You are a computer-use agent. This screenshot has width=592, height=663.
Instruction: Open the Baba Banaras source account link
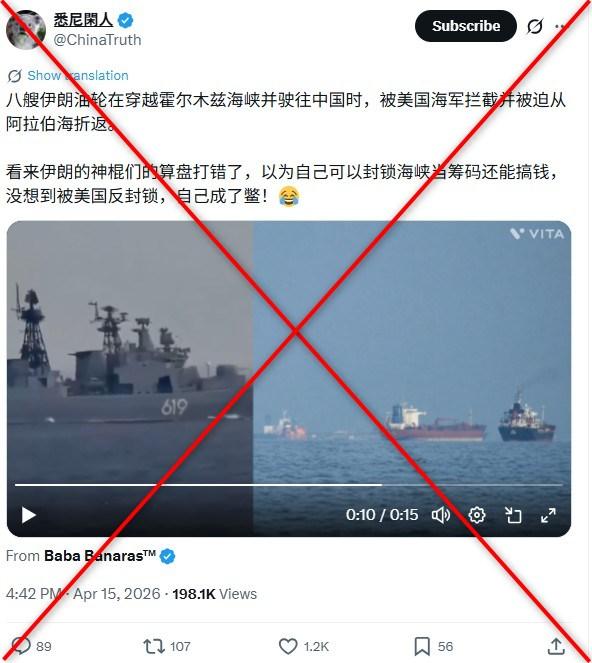click(x=100, y=556)
